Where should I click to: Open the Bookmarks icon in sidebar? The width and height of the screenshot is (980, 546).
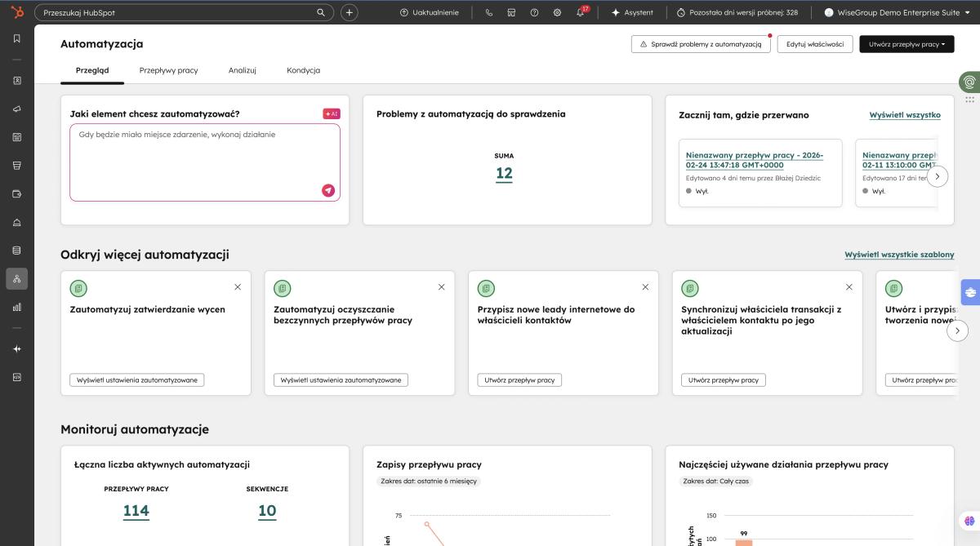coord(17,38)
